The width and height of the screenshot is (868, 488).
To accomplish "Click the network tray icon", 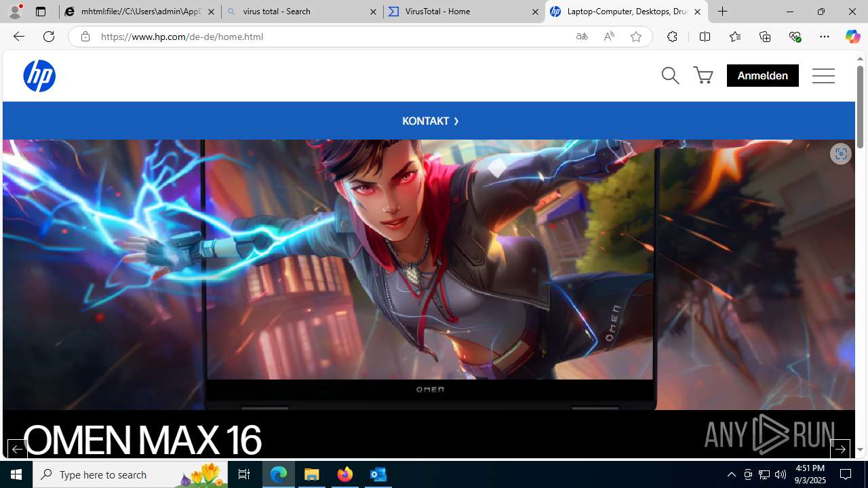I will coord(764,474).
